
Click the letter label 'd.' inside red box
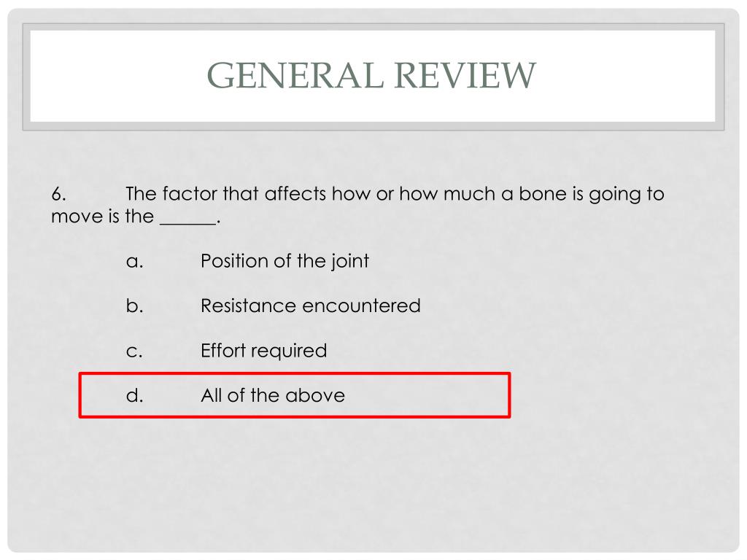[x=135, y=395]
